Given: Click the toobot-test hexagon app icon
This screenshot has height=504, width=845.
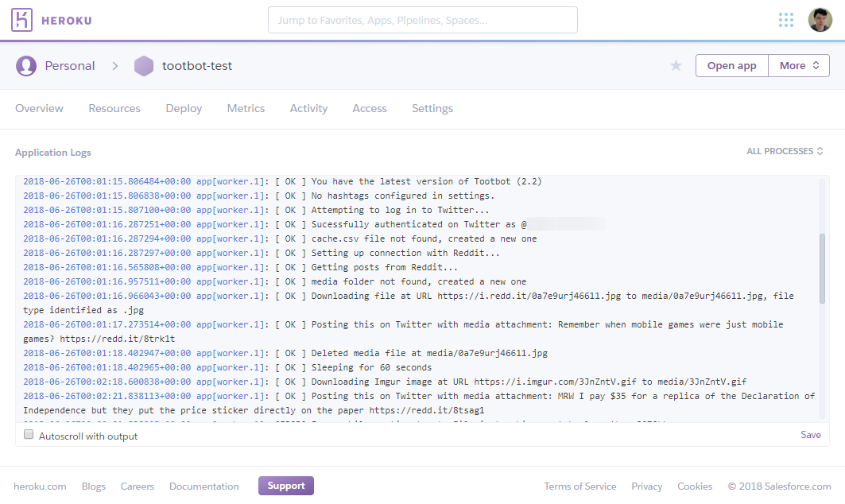Looking at the screenshot, I should (144, 66).
